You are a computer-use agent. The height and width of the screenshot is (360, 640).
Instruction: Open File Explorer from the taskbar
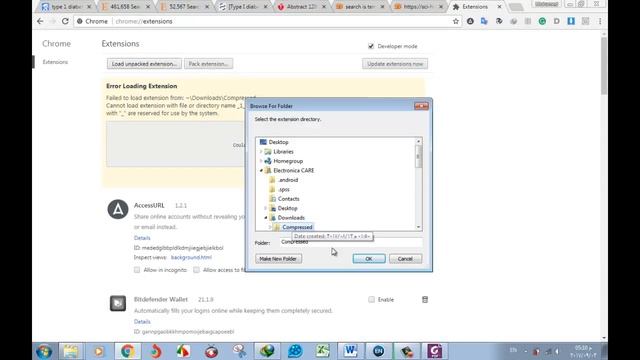pyautogui.click(x=71, y=351)
